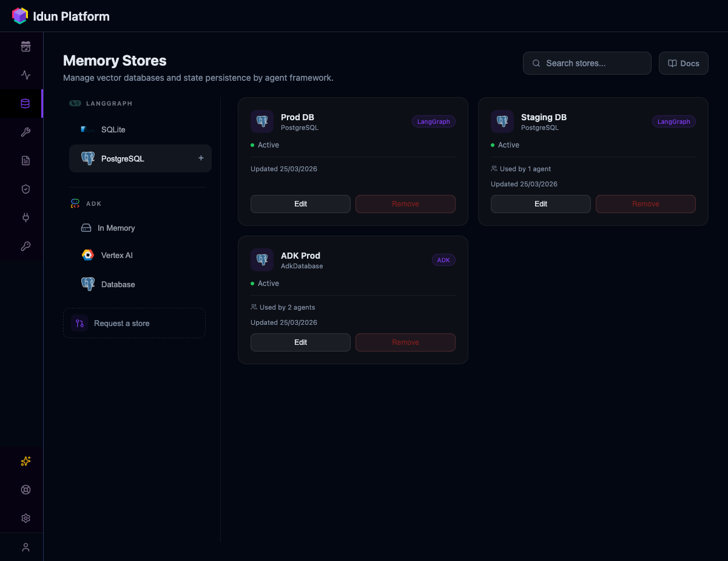Screen dimensions: 728x561
Task: Open the lifebuoy support sidebar icon
Action: click(x=25, y=490)
